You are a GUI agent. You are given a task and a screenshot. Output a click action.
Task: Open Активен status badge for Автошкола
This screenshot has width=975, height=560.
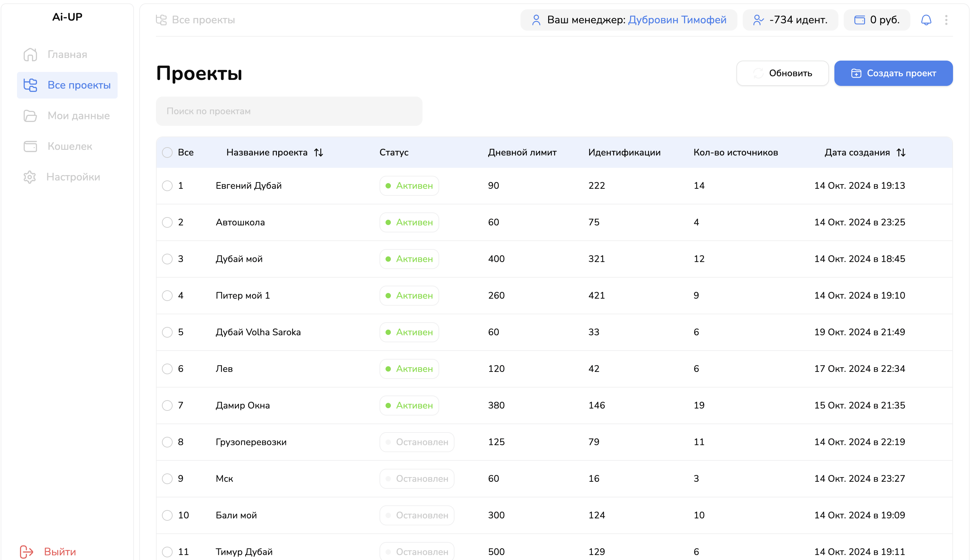click(x=409, y=222)
